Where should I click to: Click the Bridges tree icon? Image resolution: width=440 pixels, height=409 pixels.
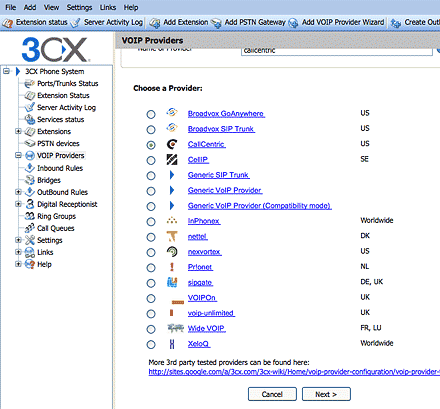[x=30, y=180]
